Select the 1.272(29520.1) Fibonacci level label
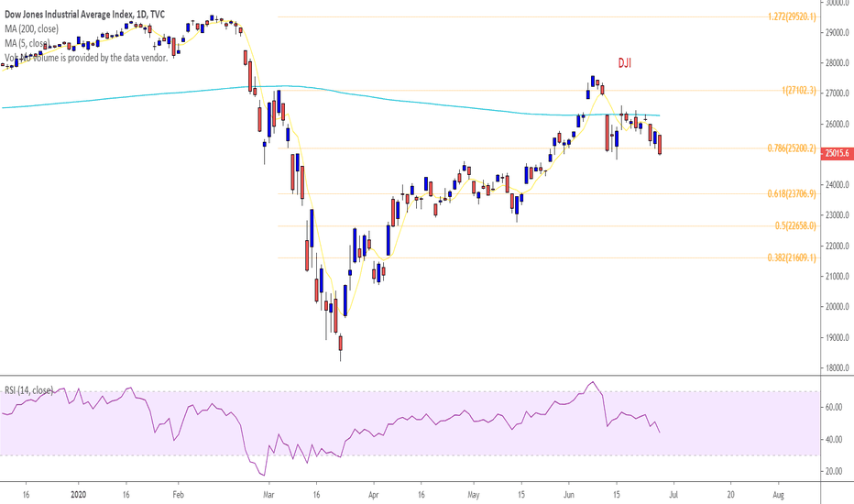854x504 pixels. click(x=792, y=16)
